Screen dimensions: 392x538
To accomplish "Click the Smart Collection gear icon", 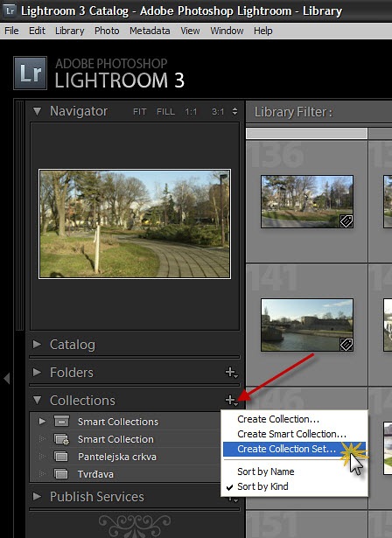I will 62,439.
